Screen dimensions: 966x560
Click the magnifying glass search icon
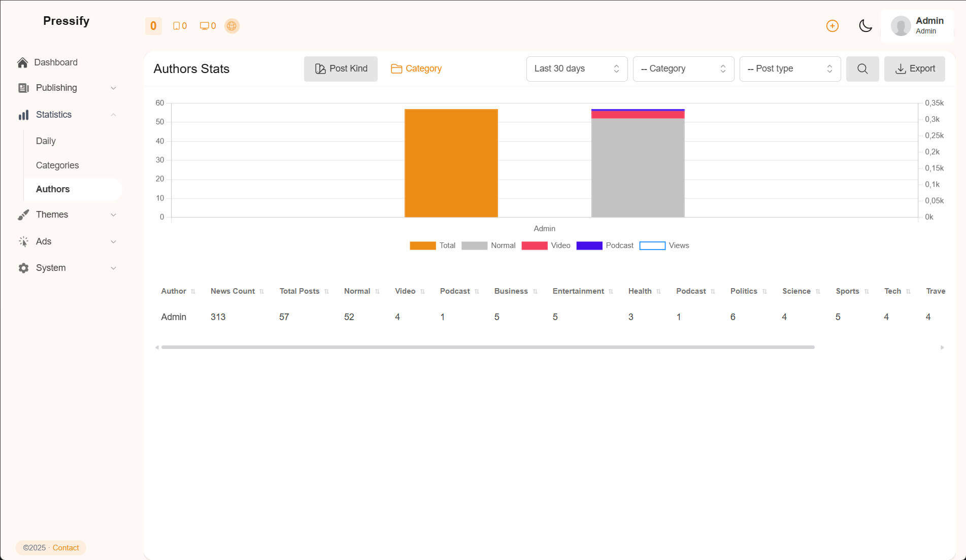pyautogui.click(x=862, y=68)
